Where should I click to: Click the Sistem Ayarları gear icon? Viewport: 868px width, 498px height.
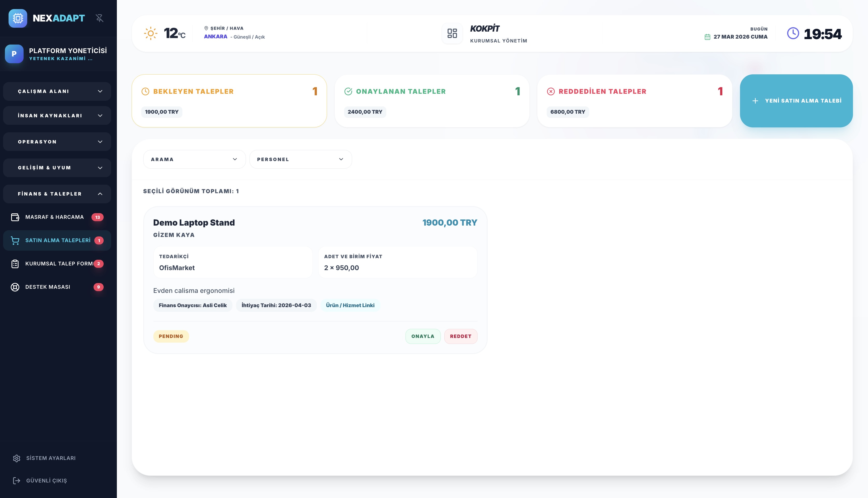point(16,458)
